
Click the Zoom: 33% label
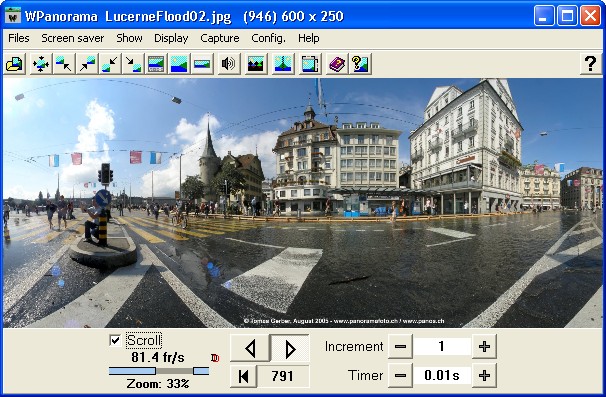click(158, 384)
